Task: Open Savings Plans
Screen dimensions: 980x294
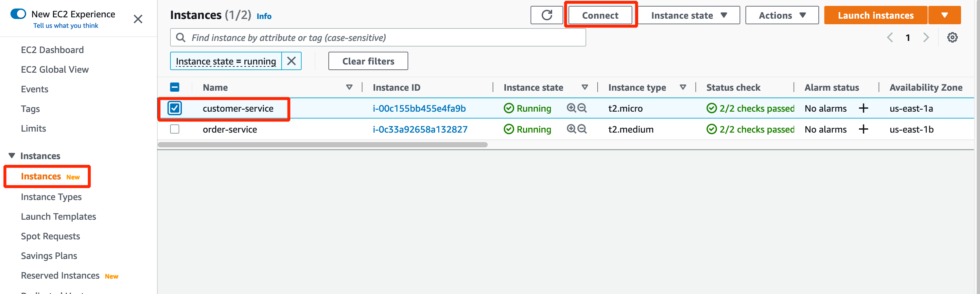Action: 49,256
